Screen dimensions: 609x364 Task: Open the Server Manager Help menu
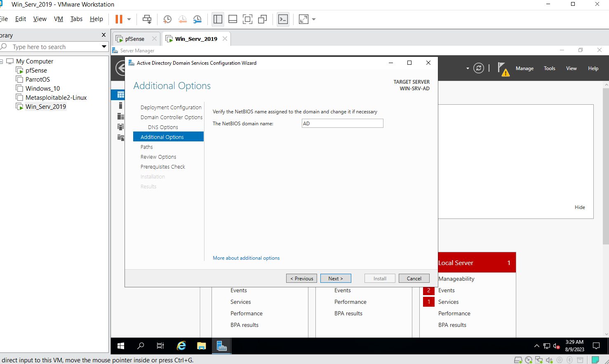593,68
